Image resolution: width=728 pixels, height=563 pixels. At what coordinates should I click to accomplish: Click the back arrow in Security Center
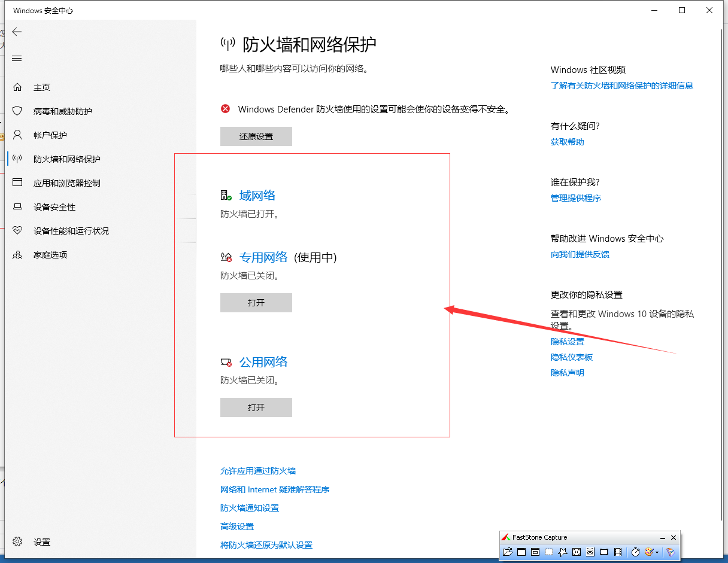[x=17, y=32]
